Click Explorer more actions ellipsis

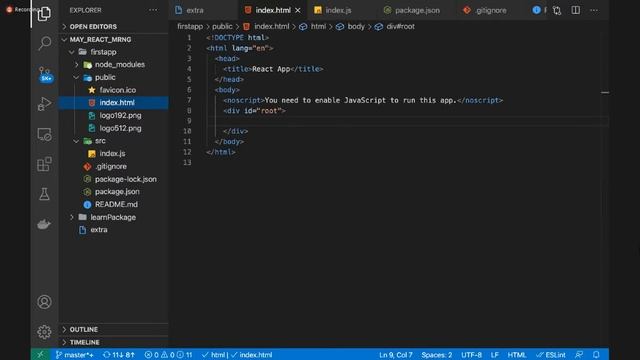[153, 10]
